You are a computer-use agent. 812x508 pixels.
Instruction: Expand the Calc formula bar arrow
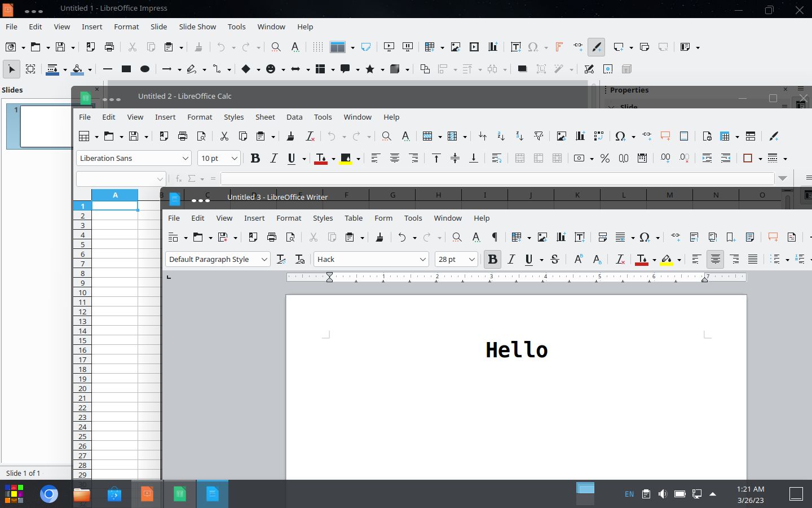(783, 178)
